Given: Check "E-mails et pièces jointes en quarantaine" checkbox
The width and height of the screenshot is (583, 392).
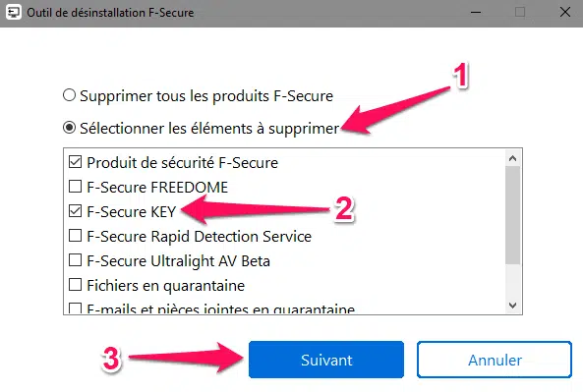Looking at the screenshot, I should (x=75, y=308).
